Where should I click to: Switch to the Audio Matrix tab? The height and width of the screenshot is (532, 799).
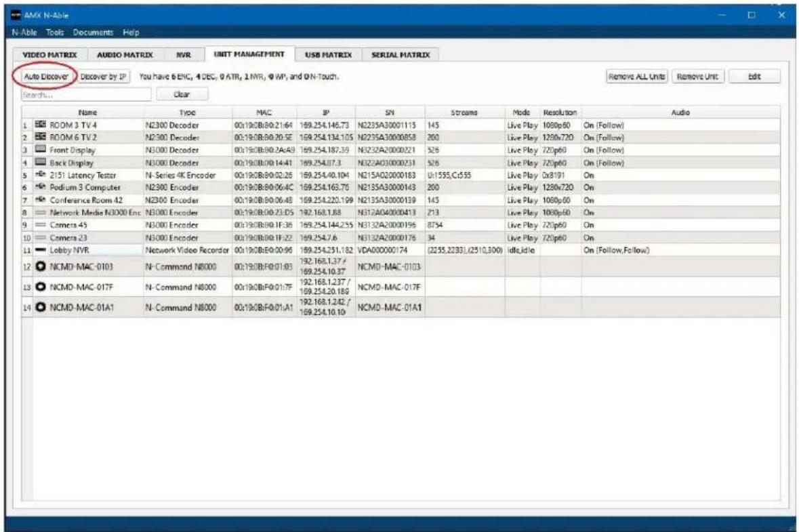pyautogui.click(x=125, y=54)
